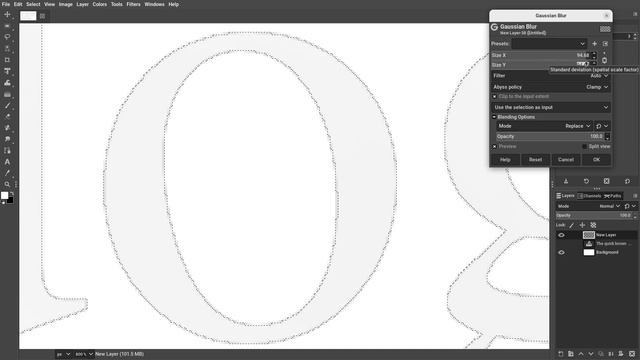Open 'Use the selection as input' dropdown
The height and width of the screenshot is (360, 640).
click(551, 107)
